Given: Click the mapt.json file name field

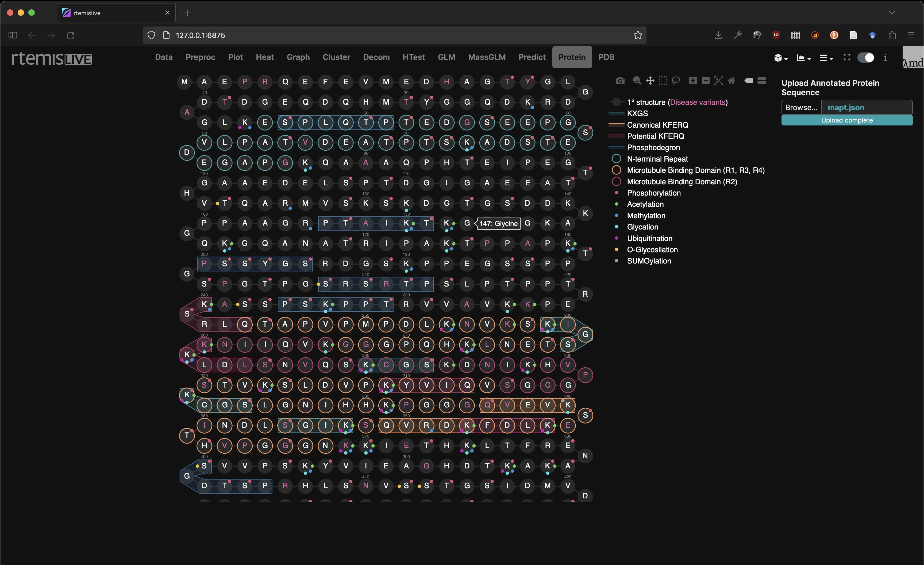Looking at the screenshot, I should (x=867, y=107).
